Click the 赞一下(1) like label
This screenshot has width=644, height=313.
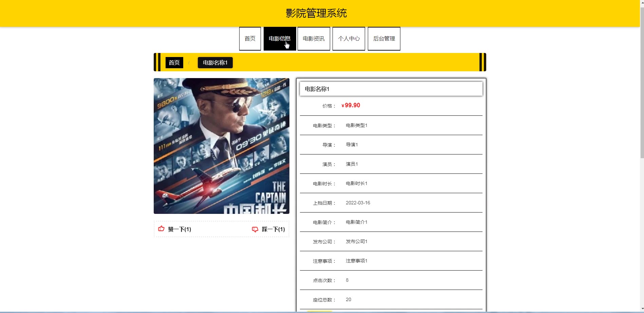tap(179, 229)
